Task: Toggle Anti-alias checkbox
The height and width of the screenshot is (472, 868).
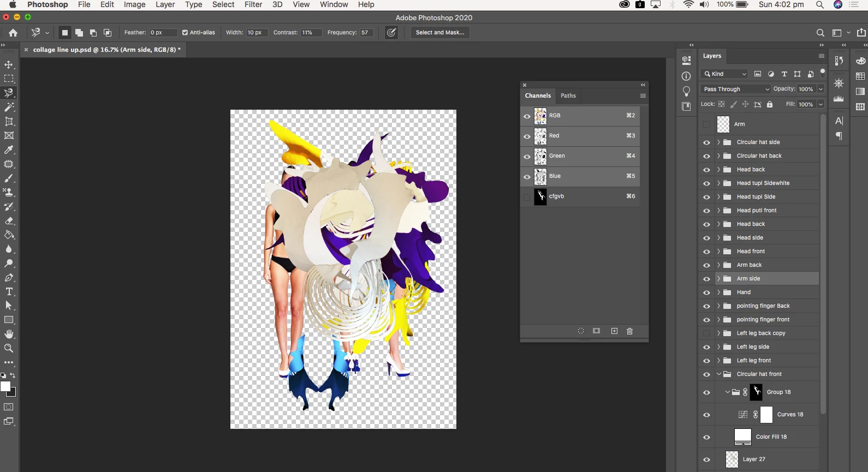Action: (x=185, y=33)
